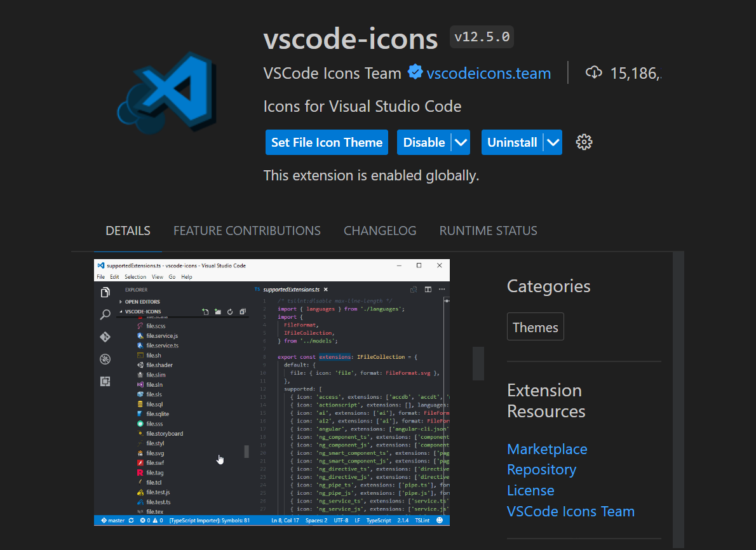756x550 pixels.
Task: Disable the vscode-icons extension
Action: coord(424,142)
